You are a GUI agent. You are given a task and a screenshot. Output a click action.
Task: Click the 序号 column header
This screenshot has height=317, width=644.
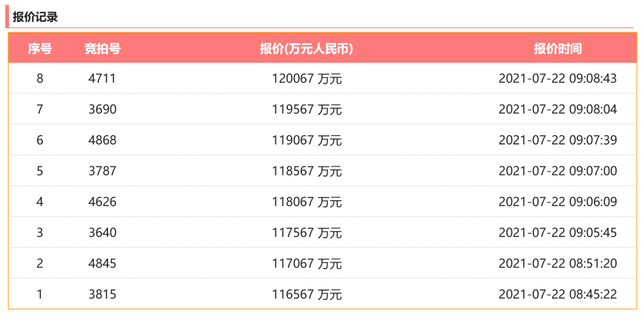point(40,49)
